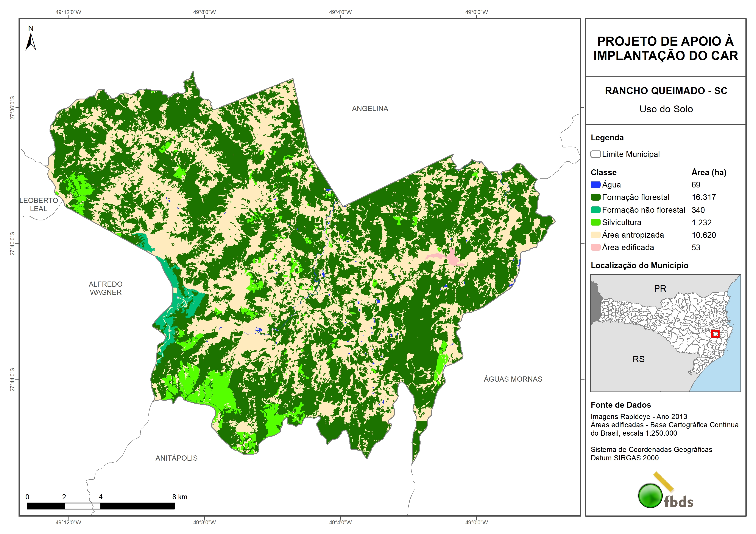756x534 pixels.
Task: Click the ANGELINA municipality label
Action: coord(370,108)
